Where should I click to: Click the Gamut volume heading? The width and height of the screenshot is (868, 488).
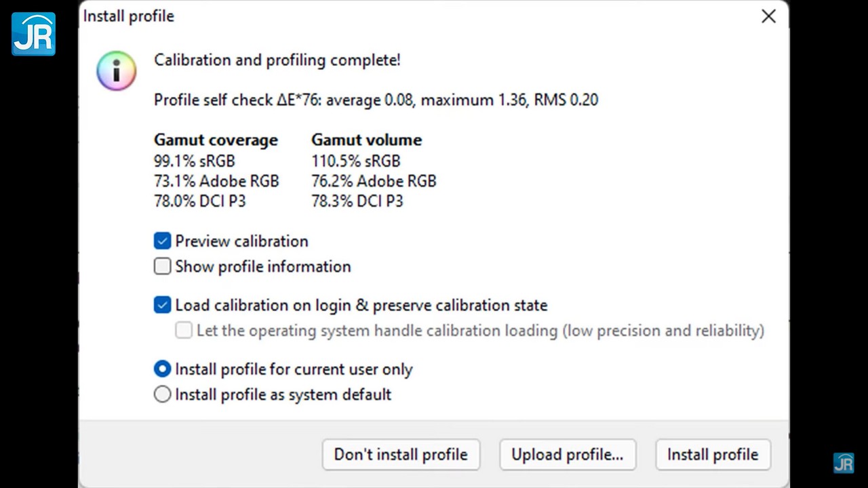366,140
